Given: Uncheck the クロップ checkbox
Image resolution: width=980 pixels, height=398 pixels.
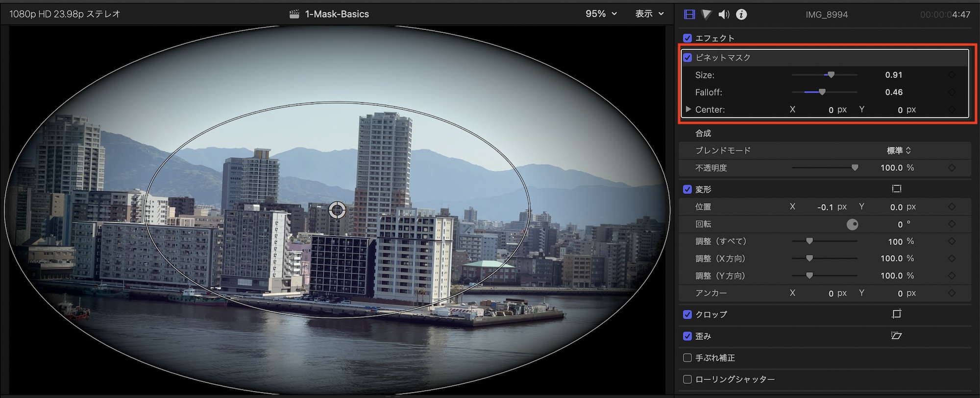Looking at the screenshot, I should click(x=687, y=315).
